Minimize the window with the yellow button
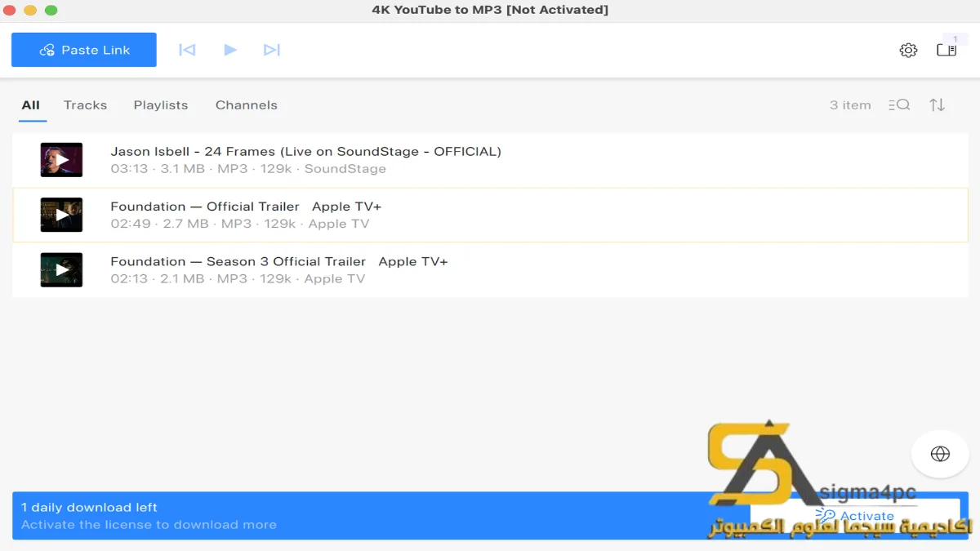980x551 pixels. coord(30,10)
